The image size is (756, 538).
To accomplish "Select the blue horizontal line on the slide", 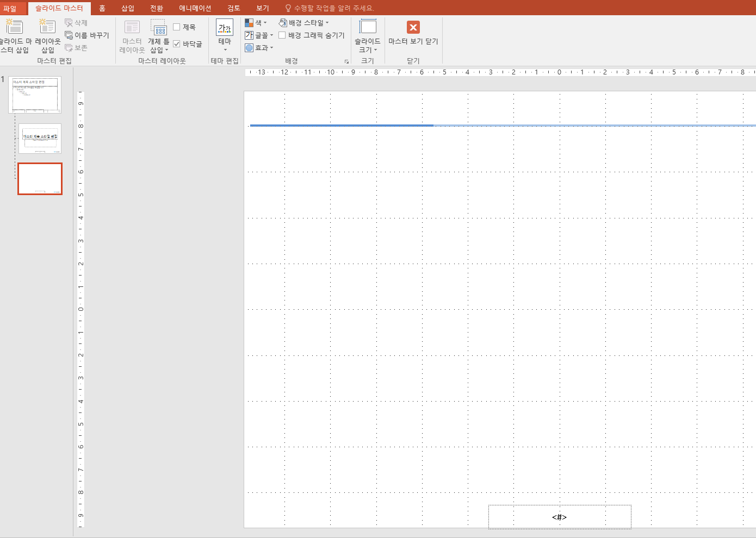I will (x=503, y=126).
